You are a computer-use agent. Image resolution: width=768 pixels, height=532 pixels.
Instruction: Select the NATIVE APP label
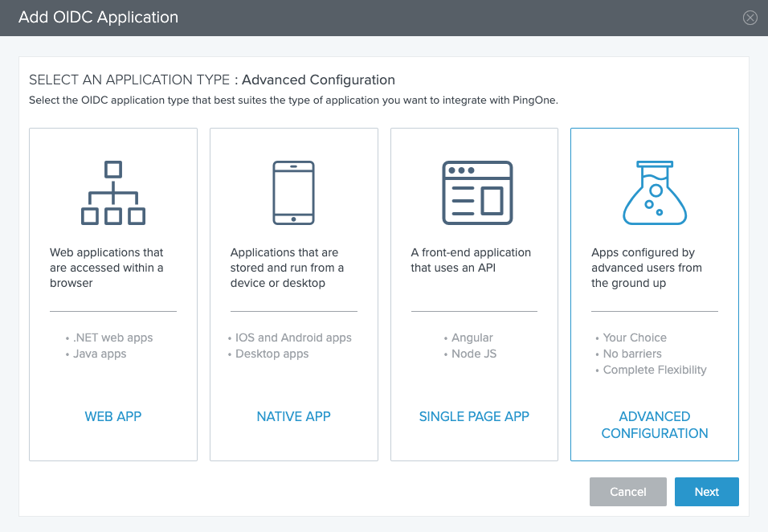[293, 416]
